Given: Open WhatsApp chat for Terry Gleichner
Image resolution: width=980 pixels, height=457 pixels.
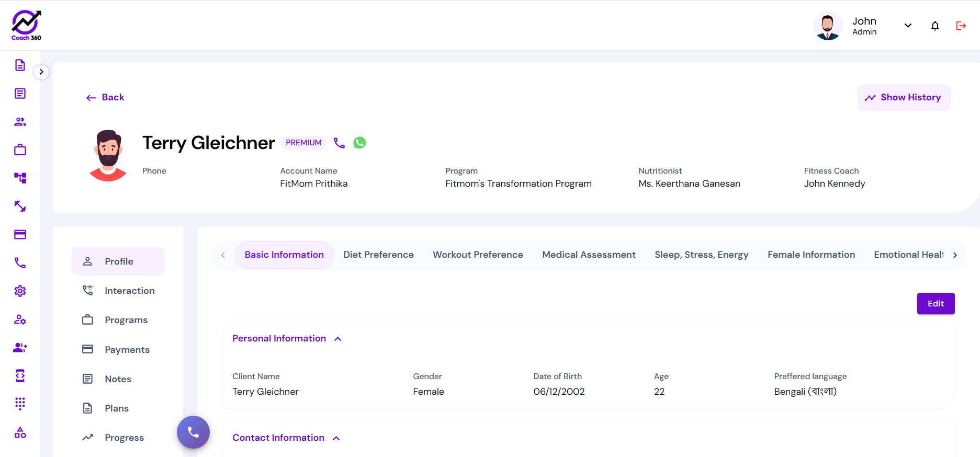Looking at the screenshot, I should coord(360,143).
